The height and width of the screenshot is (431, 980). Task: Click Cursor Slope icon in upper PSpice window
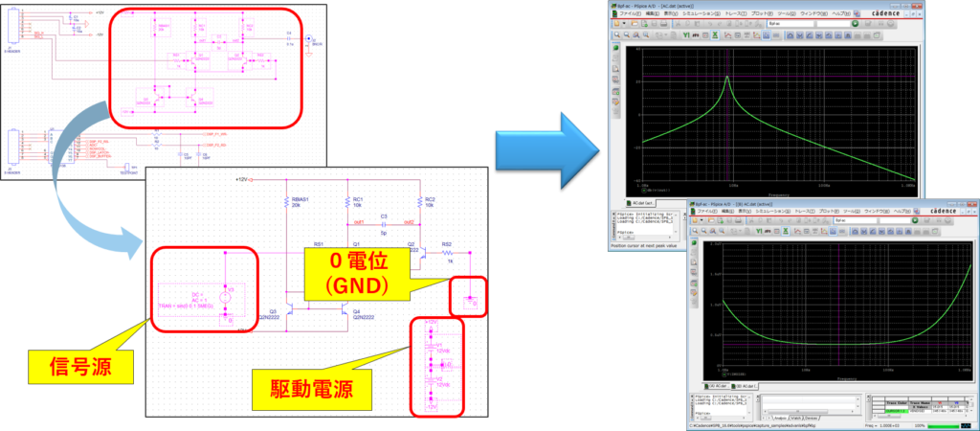coord(810,35)
